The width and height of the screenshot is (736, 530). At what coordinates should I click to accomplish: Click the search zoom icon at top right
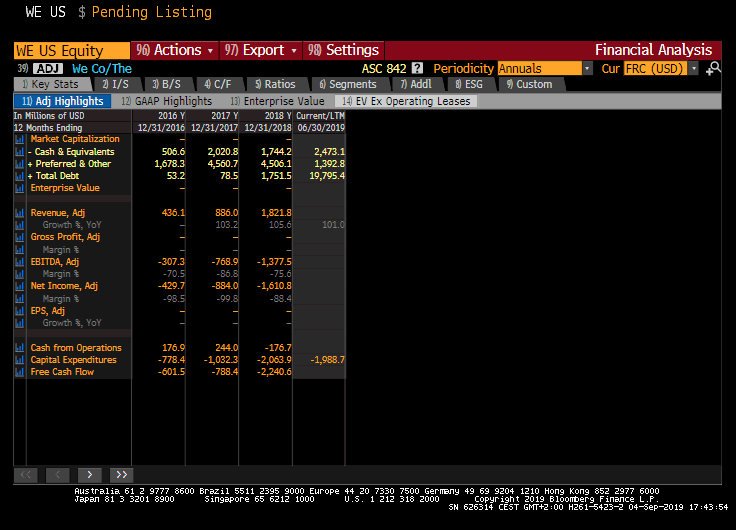713,68
